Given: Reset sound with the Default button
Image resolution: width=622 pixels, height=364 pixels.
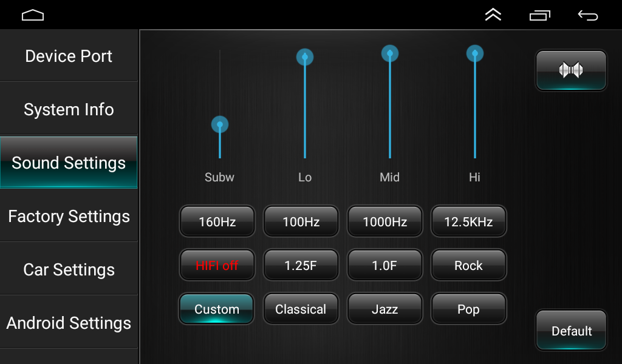Looking at the screenshot, I should 571,331.
